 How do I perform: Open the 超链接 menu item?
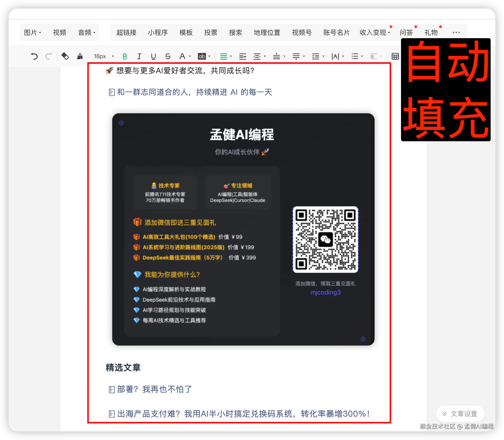tap(126, 32)
